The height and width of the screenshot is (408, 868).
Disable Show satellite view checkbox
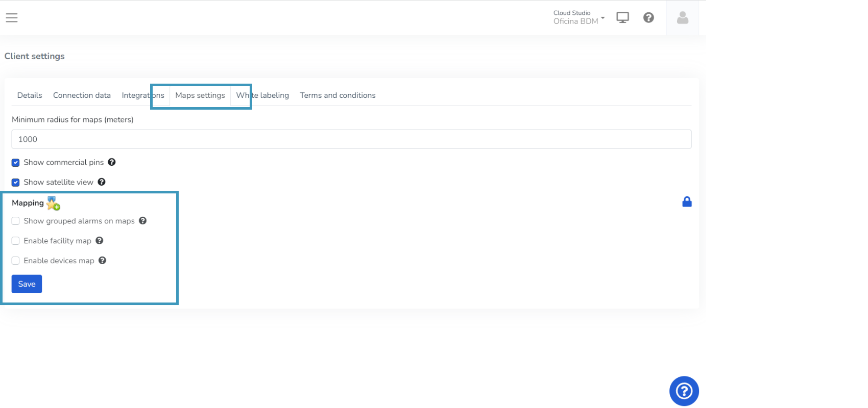16,183
